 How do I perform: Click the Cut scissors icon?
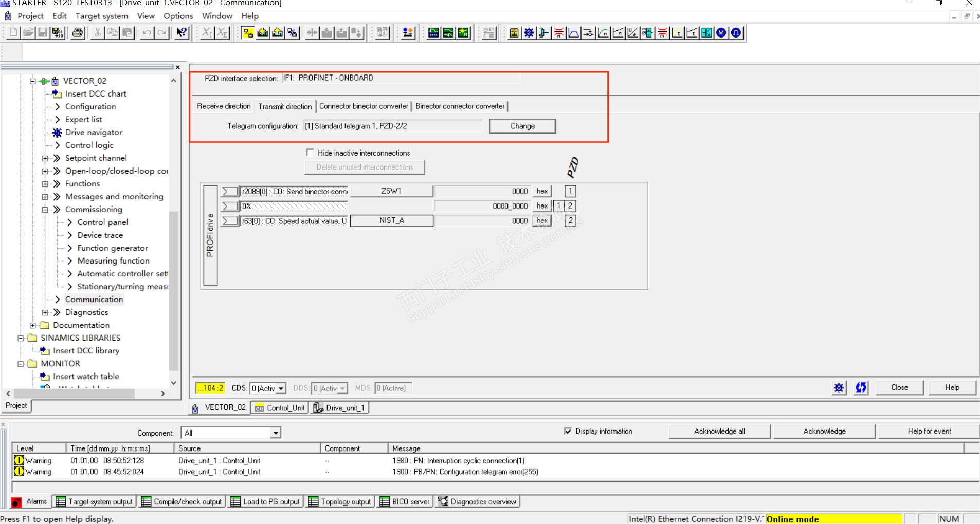pyautogui.click(x=97, y=33)
